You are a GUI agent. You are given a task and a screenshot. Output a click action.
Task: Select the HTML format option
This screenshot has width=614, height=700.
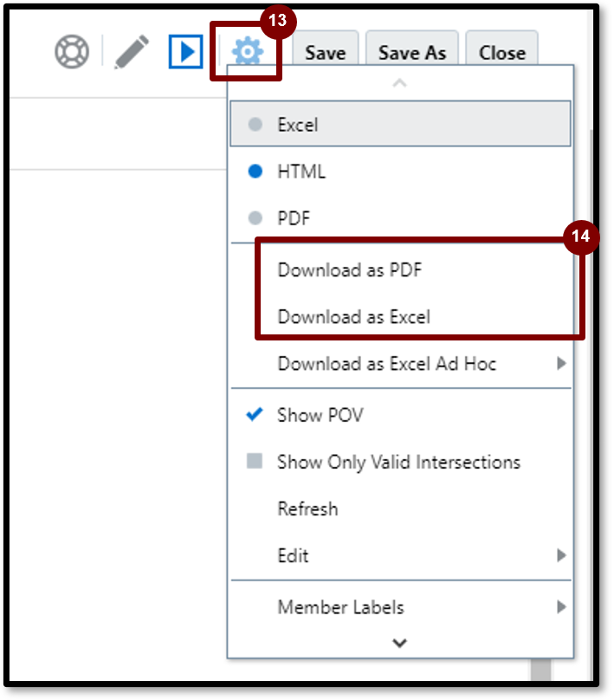[x=302, y=171]
